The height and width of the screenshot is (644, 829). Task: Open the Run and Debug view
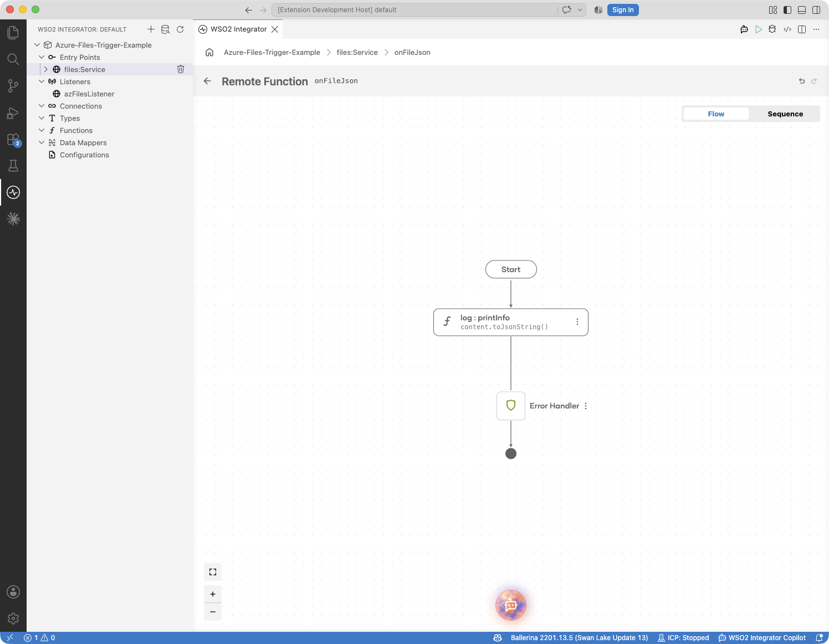coord(13,113)
